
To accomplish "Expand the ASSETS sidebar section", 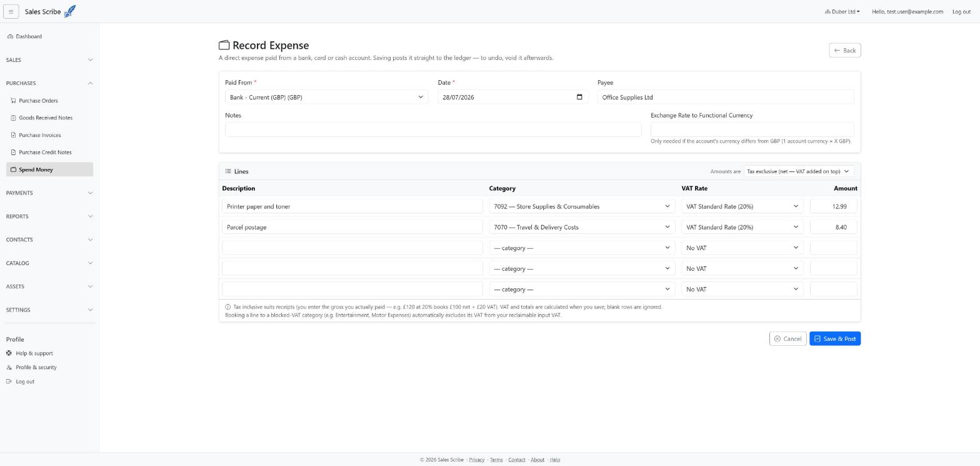I will click(49, 286).
